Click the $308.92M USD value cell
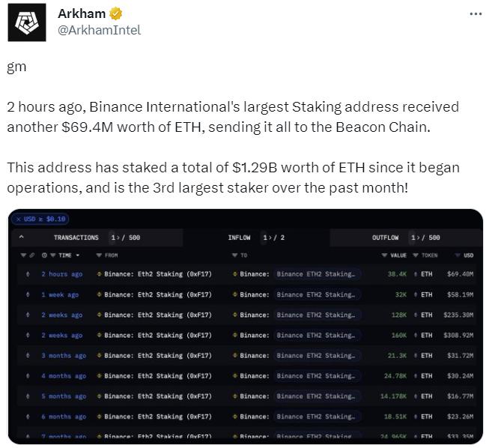The image size is (495, 448). 460,335
